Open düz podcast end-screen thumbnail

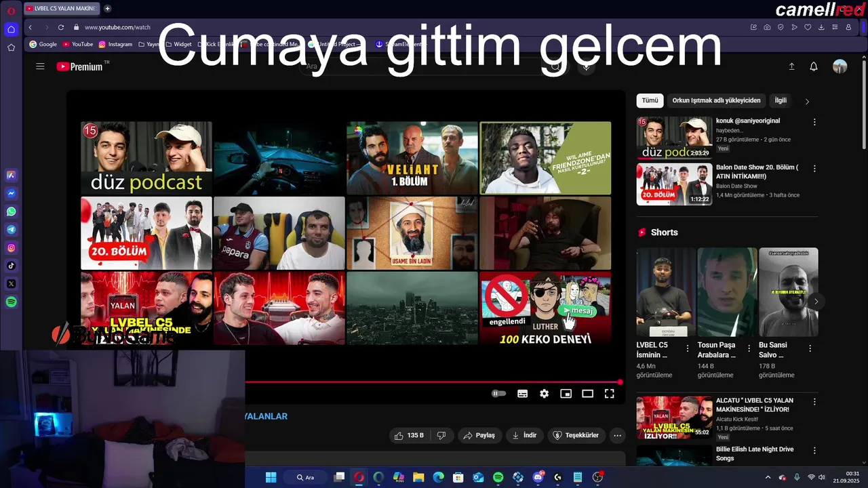tap(146, 158)
